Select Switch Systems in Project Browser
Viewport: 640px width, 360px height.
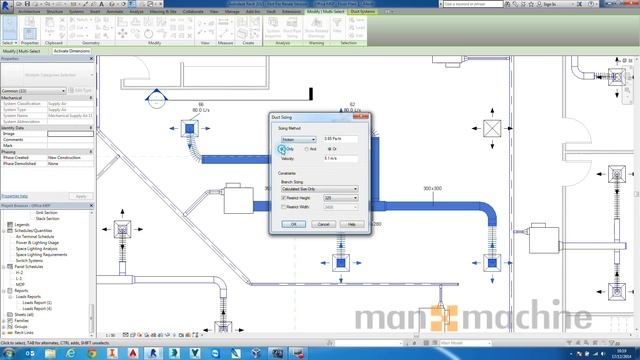29,260
